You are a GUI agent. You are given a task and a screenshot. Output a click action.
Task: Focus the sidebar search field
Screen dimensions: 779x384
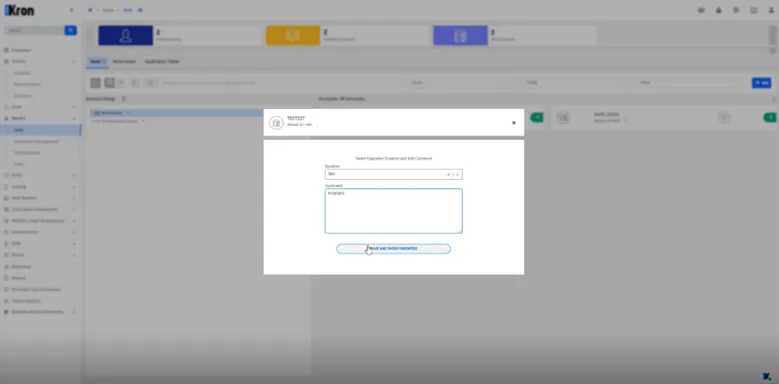coord(34,30)
